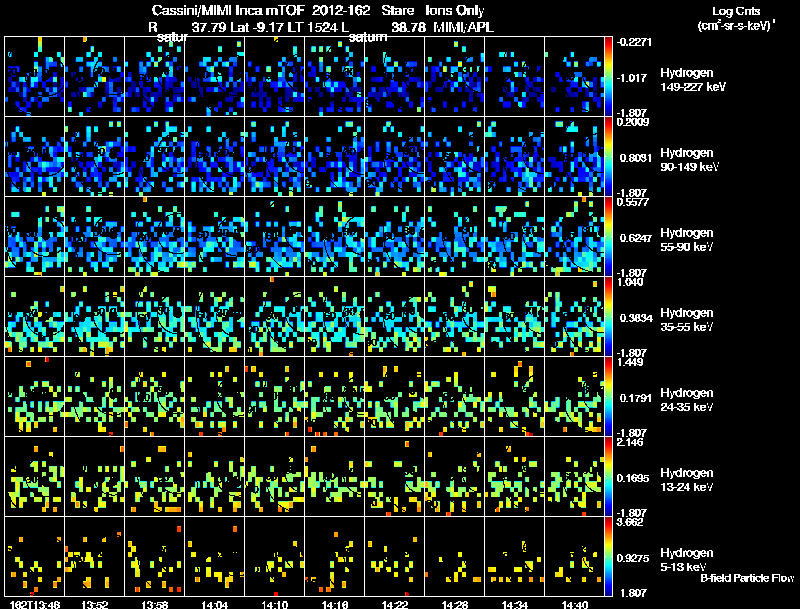The width and height of the screenshot is (800, 609).
Task: Select the 14:22 Hydrogen 13-24 keV image
Action: pos(394,476)
